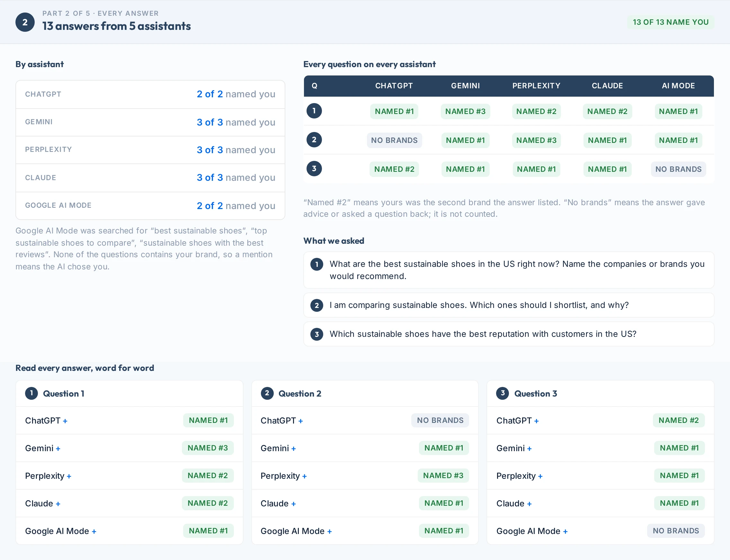
Task: Click the 'Question 2' card heading
Action: pos(300,394)
